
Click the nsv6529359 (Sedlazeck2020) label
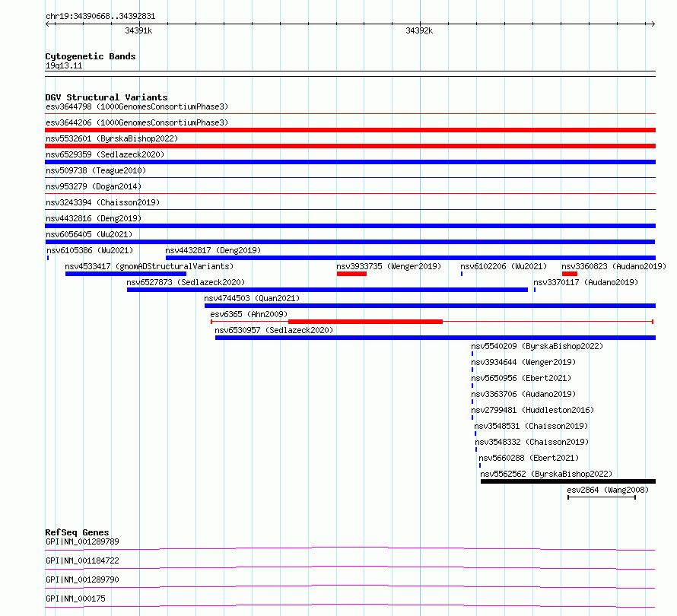point(105,154)
